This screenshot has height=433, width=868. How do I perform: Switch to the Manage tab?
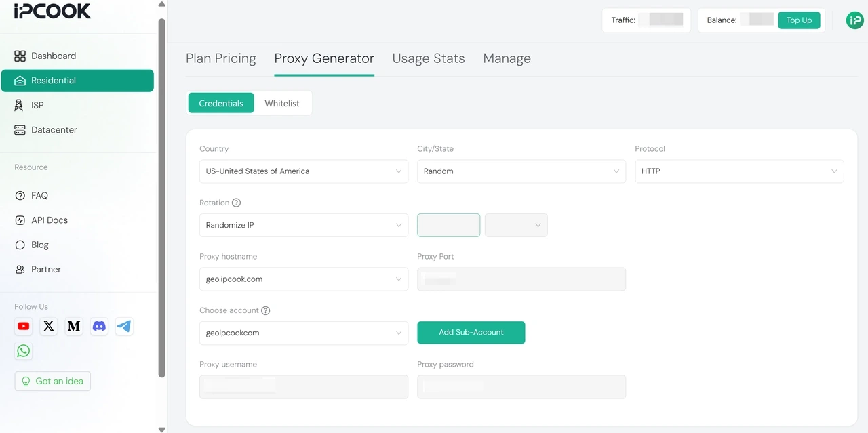click(x=507, y=58)
